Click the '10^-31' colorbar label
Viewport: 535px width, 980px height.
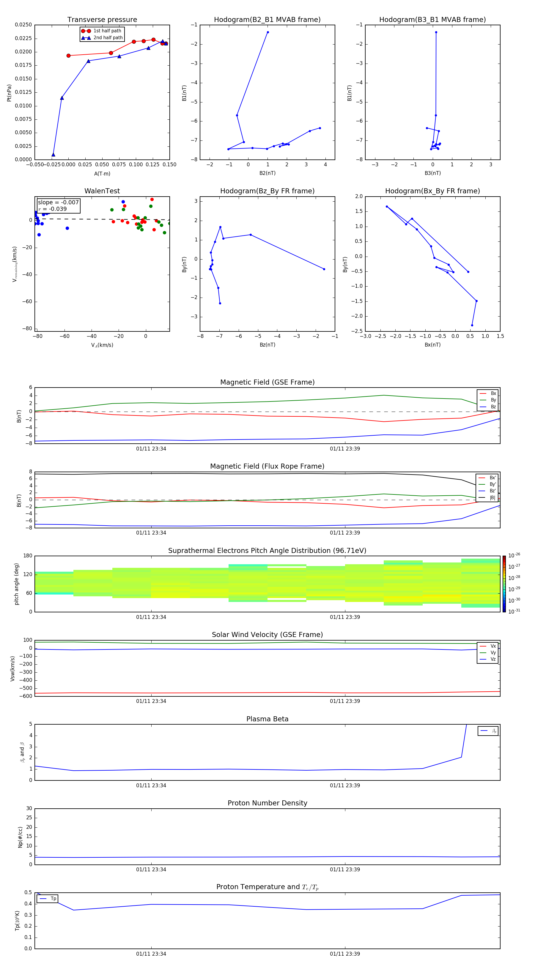514,611
